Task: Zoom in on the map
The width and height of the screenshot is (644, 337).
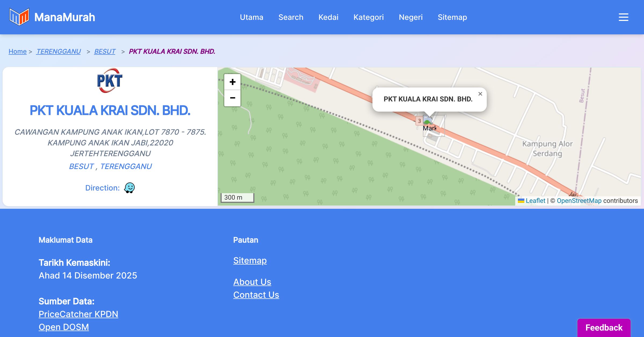Action: [232, 82]
